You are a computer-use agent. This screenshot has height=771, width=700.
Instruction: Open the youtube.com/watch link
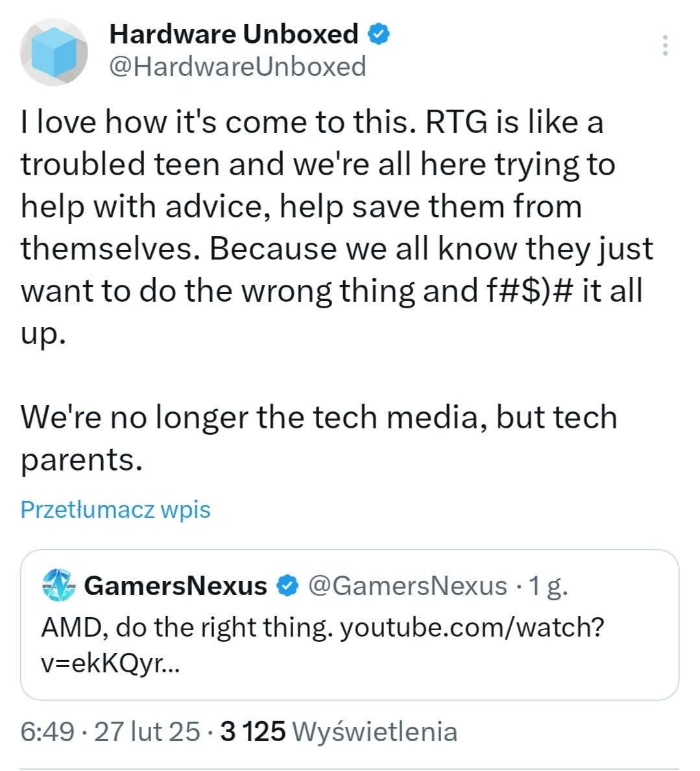click(x=472, y=627)
